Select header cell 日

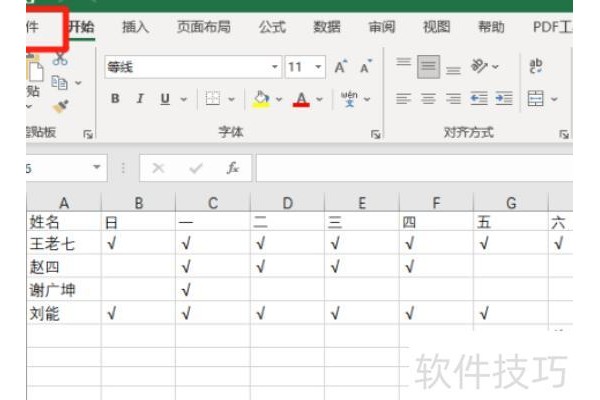point(138,222)
